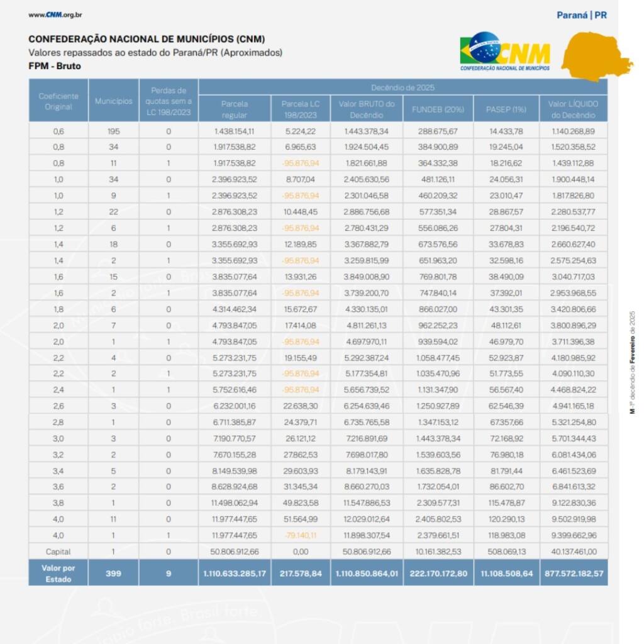644x644 pixels.
Task: Select the 'Valor LÍQUIDO do Decêndio' header
Action: pos(574,109)
